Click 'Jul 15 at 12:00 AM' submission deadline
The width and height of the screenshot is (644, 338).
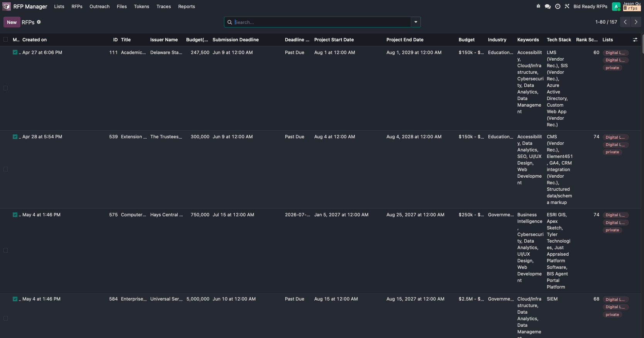[x=233, y=215]
